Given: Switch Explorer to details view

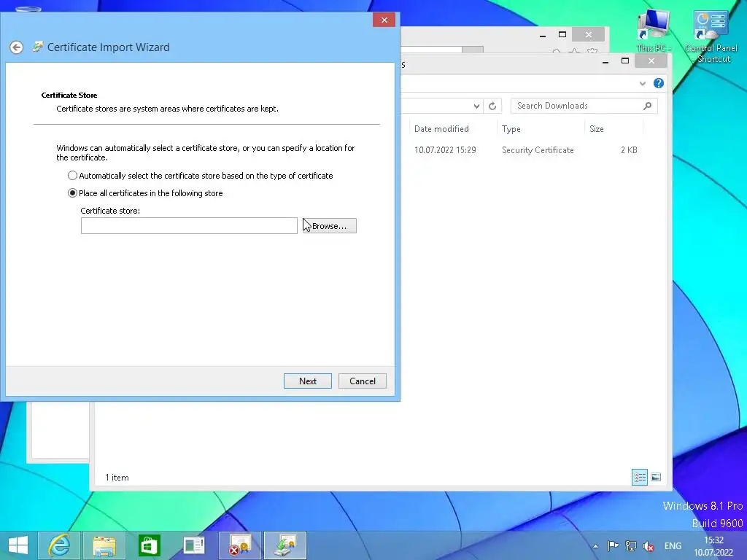Looking at the screenshot, I should point(639,477).
